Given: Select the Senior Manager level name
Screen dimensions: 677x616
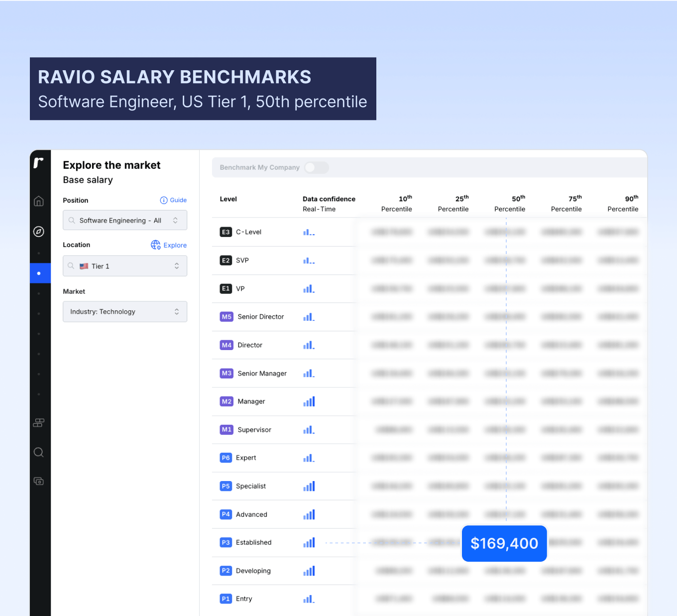Looking at the screenshot, I should point(262,373).
